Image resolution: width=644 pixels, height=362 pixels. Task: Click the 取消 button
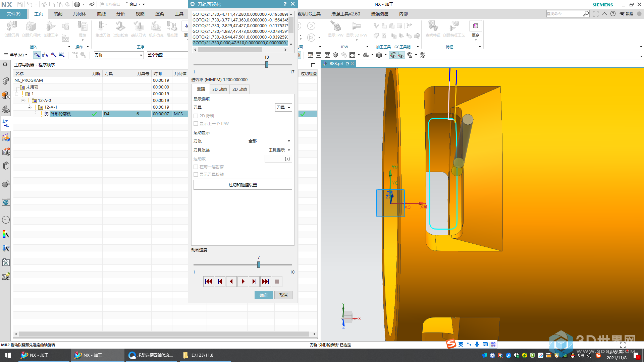[283, 295]
